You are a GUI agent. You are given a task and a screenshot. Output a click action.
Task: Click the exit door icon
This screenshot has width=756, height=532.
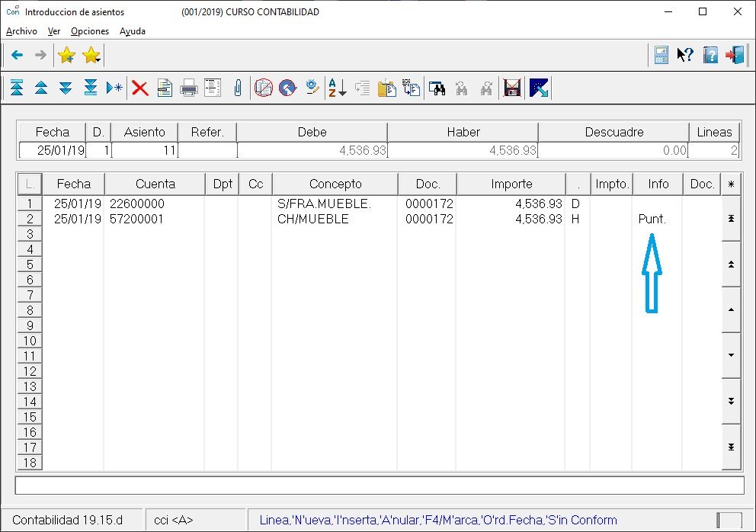coord(735,55)
